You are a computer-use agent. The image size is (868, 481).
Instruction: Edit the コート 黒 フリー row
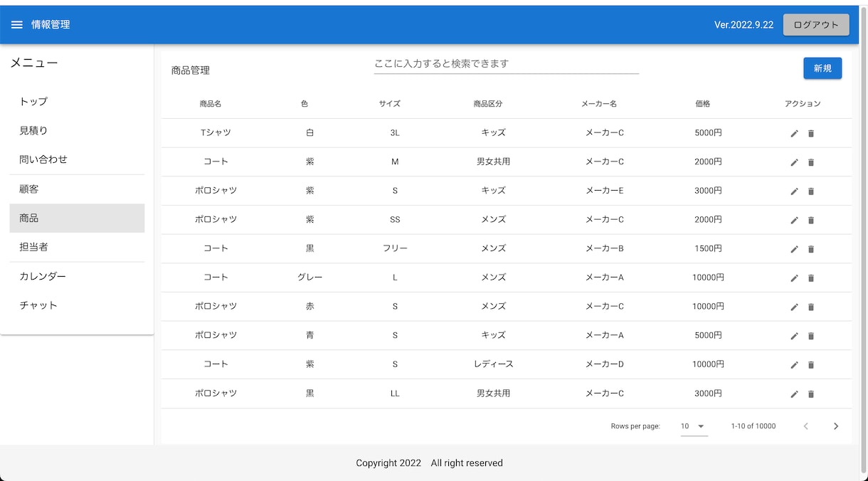[x=795, y=249]
